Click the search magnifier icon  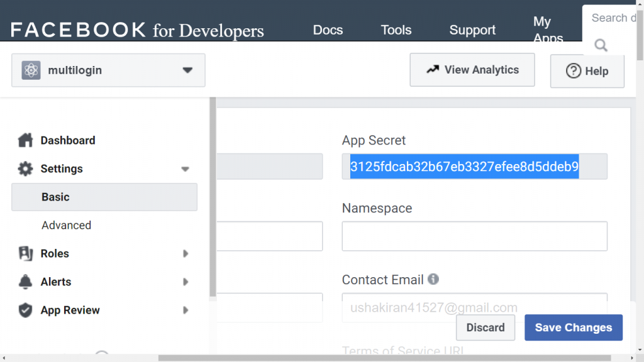pos(601,45)
